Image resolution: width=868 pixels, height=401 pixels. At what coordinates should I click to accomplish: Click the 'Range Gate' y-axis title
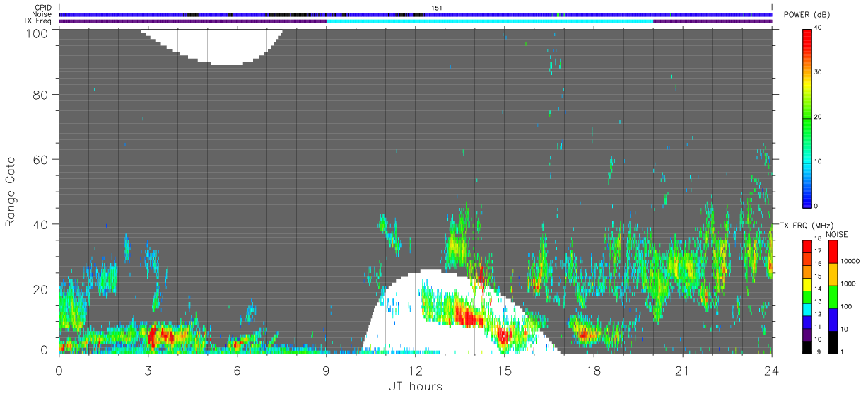(x=11, y=192)
